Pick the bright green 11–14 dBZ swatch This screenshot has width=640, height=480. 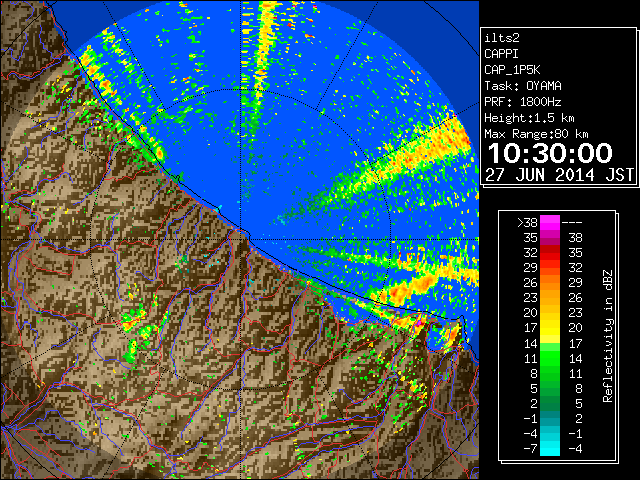pyautogui.click(x=550, y=359)
